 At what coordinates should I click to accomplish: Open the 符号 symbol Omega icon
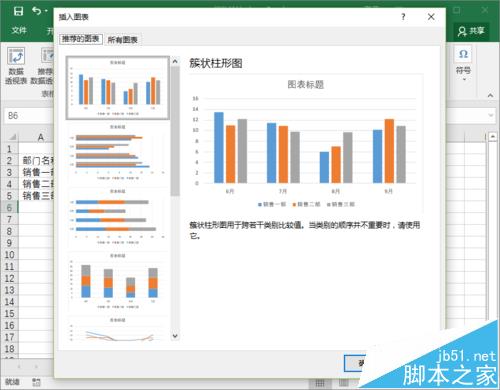coord(463,54)
